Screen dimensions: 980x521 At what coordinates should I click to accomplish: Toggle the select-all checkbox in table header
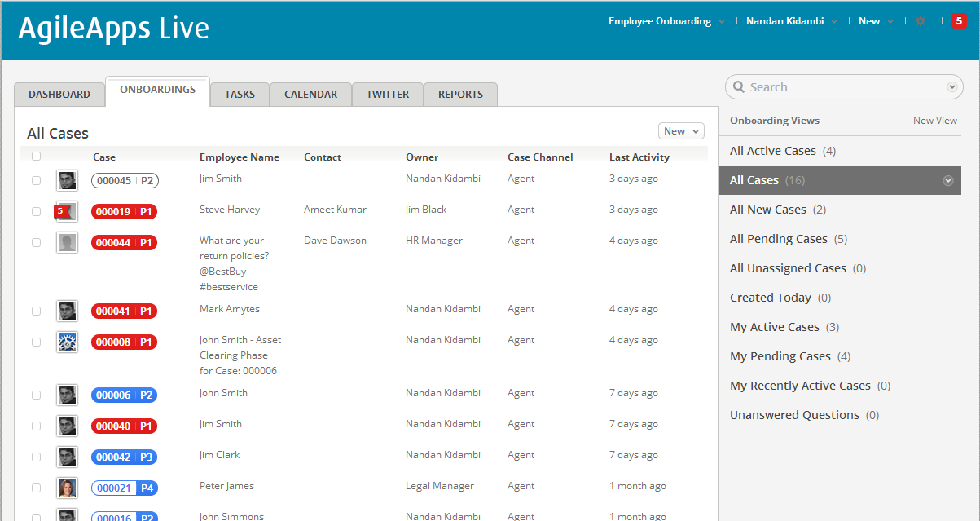tap(36, 157)
